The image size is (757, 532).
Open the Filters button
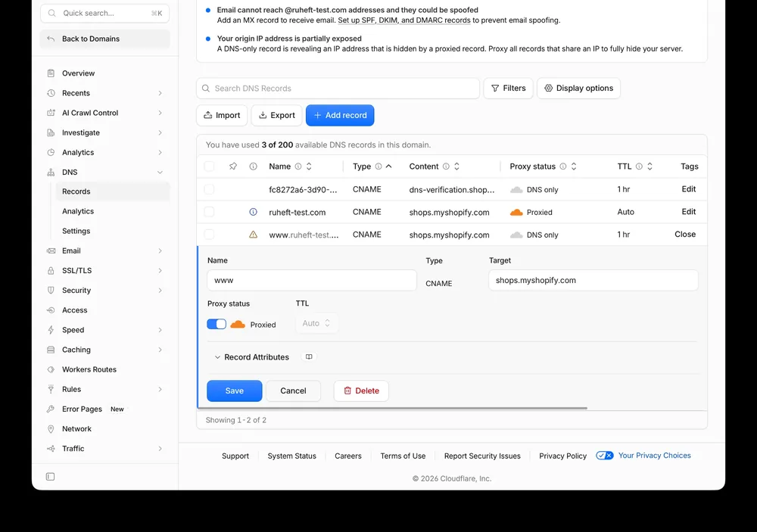(x=509, y=89)
